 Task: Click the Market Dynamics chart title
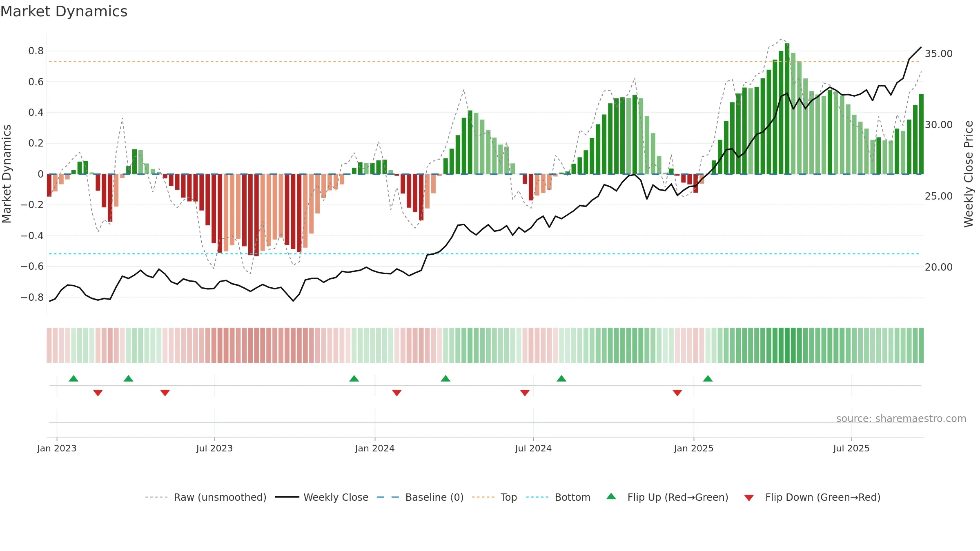click(x=64, y=11)
